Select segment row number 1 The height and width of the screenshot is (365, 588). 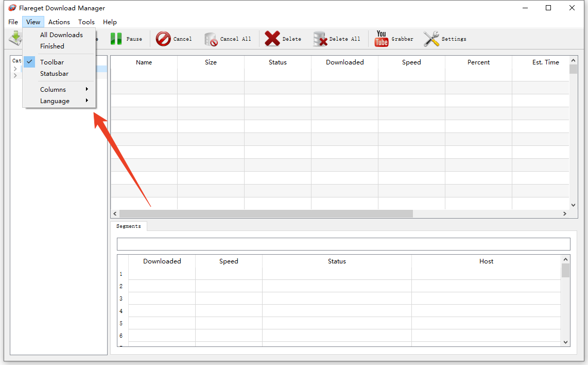tap(121, 274)
